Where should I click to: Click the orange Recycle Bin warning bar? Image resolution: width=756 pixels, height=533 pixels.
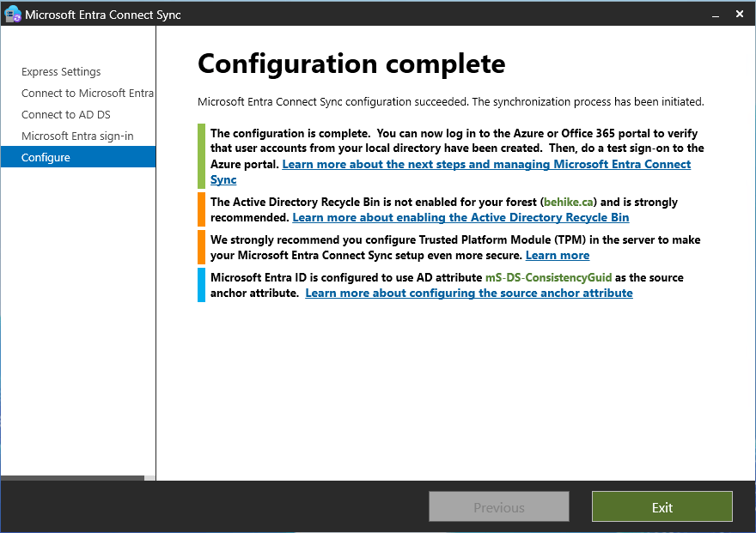click(201, 209)
